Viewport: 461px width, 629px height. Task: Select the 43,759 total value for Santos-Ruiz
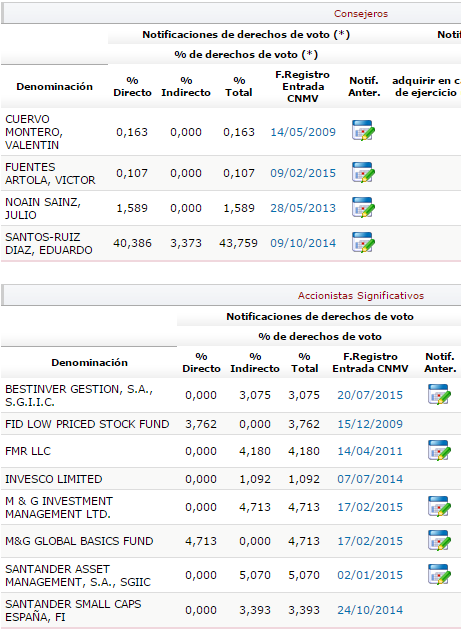tap(238, 243)
